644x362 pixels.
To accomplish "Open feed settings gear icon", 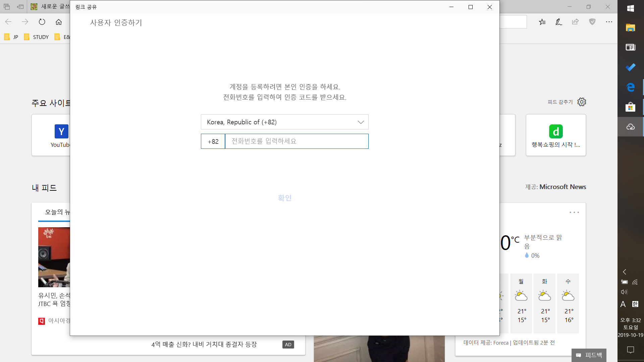I will tap(582, 102).
